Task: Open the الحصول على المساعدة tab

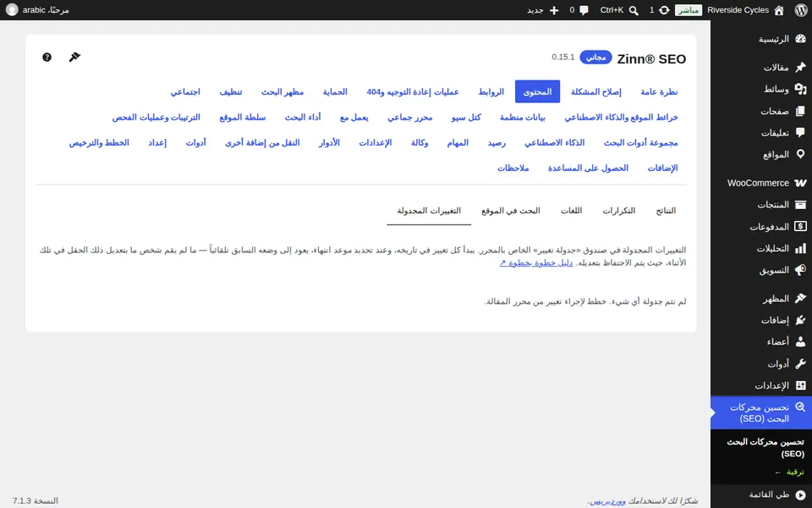Action: tap(588, 168)
